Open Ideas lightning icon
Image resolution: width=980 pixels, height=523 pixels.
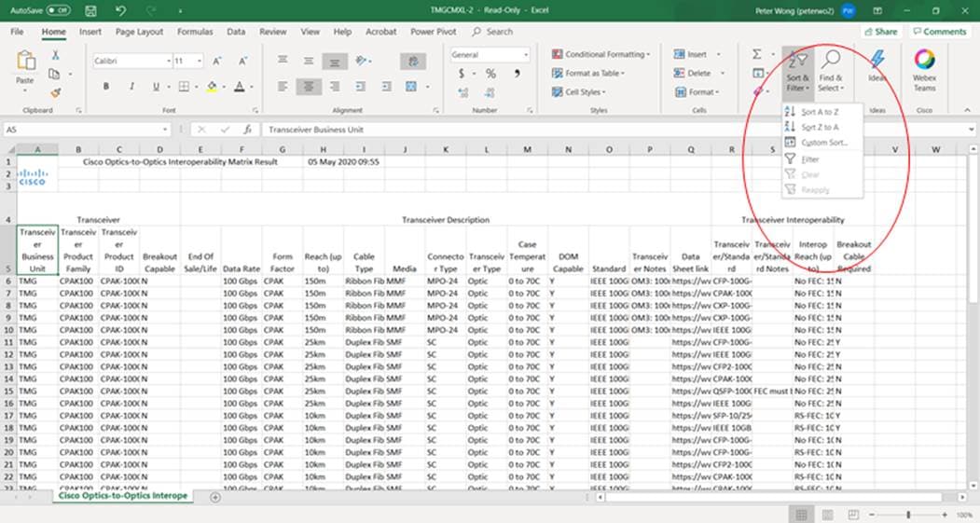(x=877, y=65)
